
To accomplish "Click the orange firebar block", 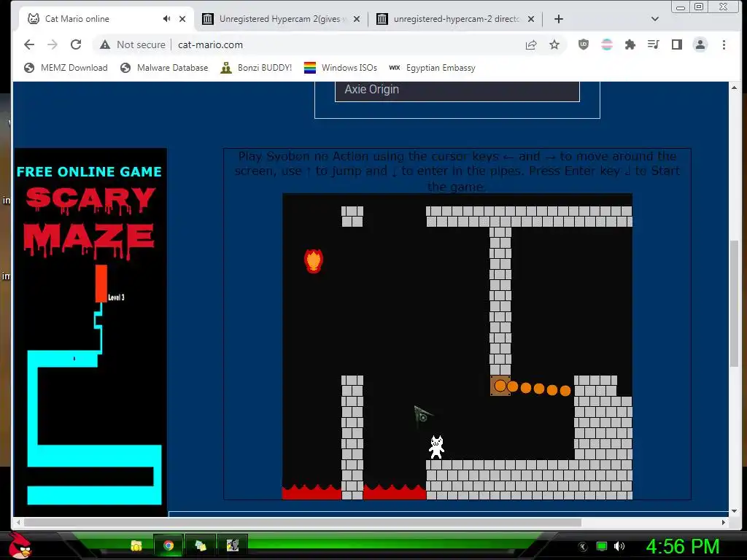I will (x=500, y=386).
